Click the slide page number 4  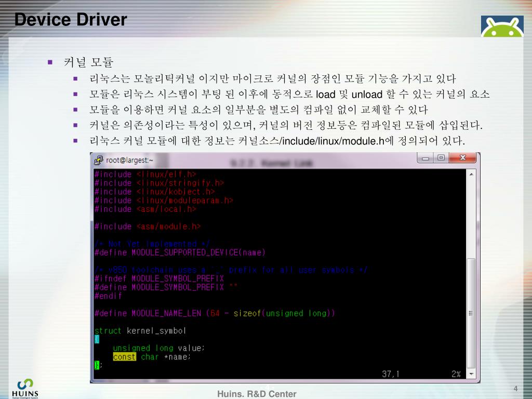(x=515, y=389)
